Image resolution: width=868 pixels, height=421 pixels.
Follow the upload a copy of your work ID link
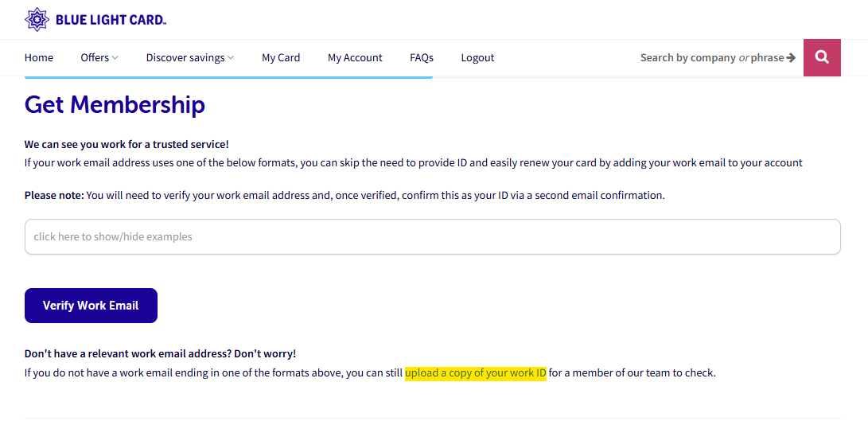tap(476, 372)
